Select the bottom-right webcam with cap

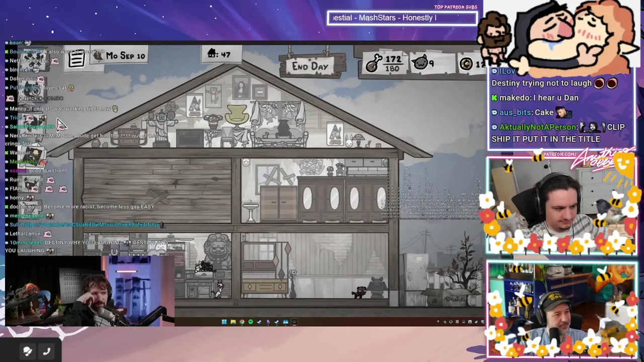coord(561,309)
